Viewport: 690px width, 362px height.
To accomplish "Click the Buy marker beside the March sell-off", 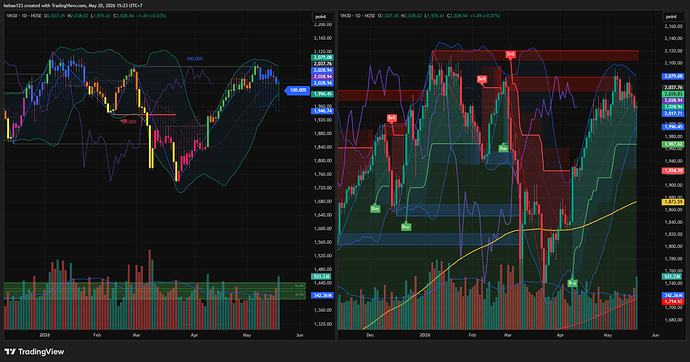I will 503,149.
